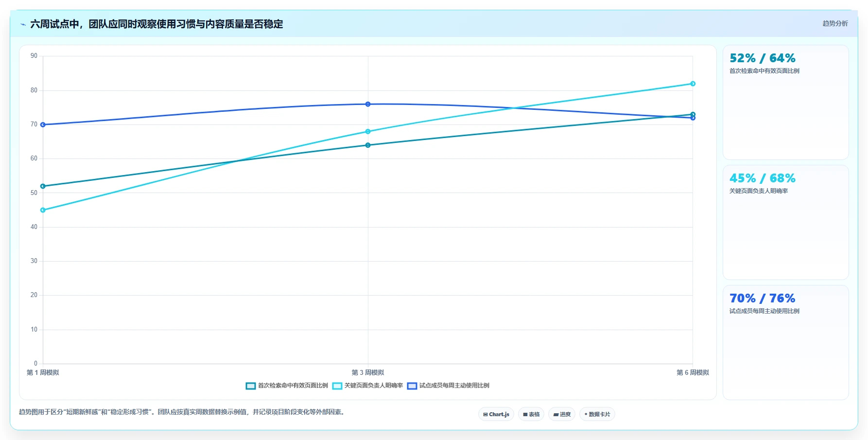Toggle the 首次检索命中有效页面比例 legend swatch
This screenshot has height=440, width=868.
click(251, 386)
